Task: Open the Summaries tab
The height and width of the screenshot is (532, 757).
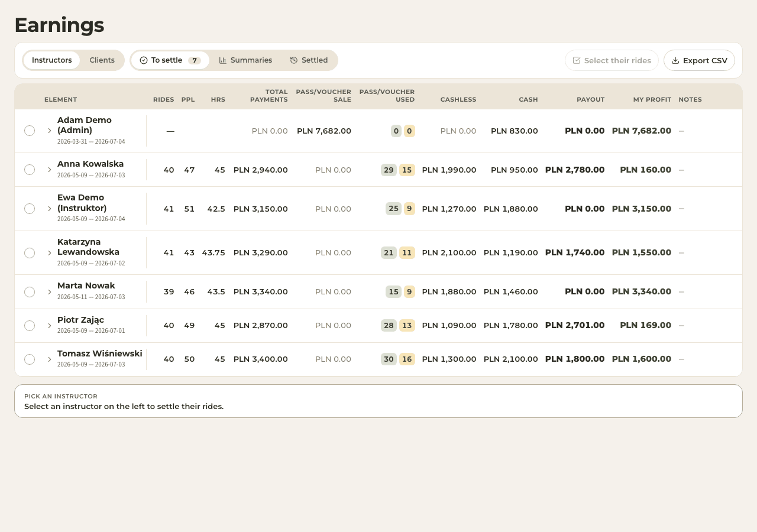Action: click(245, 60)
